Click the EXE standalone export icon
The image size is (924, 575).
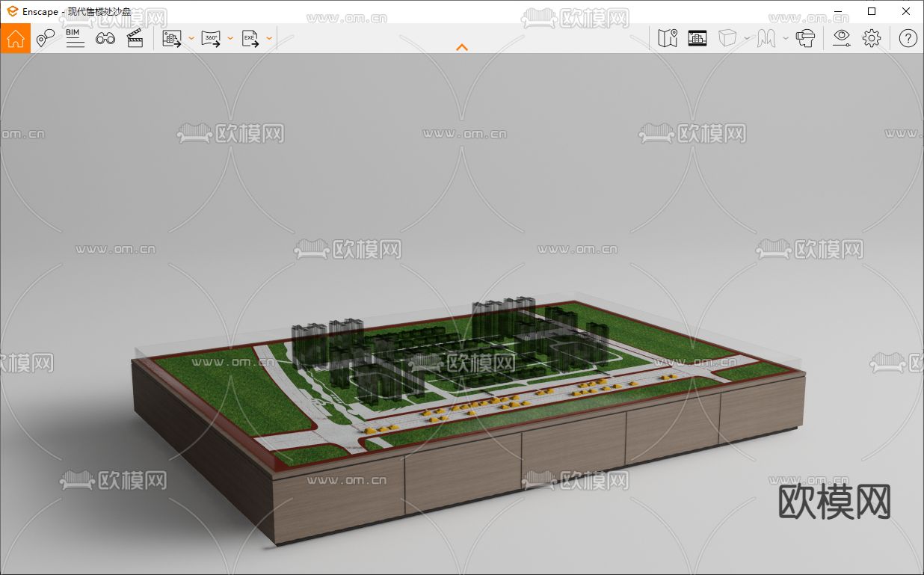point(250,38)
